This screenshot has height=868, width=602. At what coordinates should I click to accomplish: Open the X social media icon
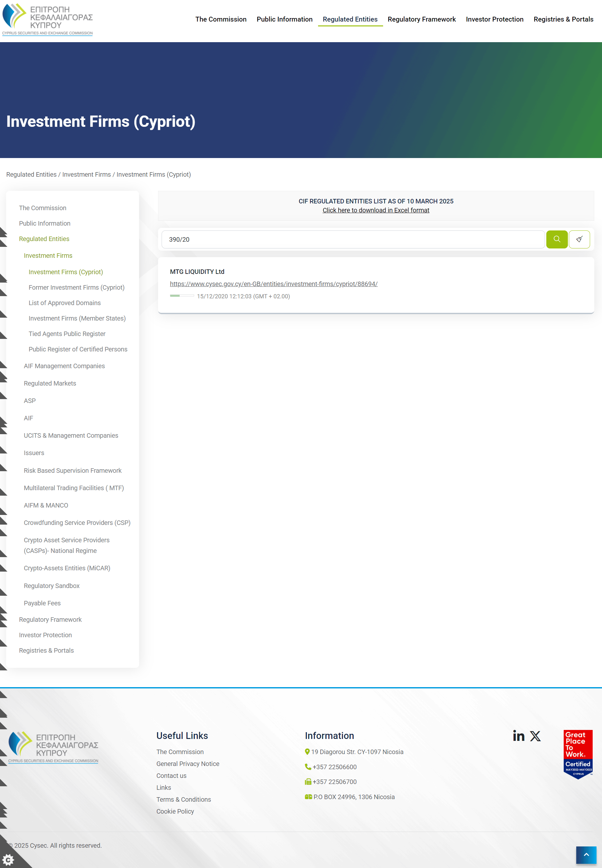point(535,736)
